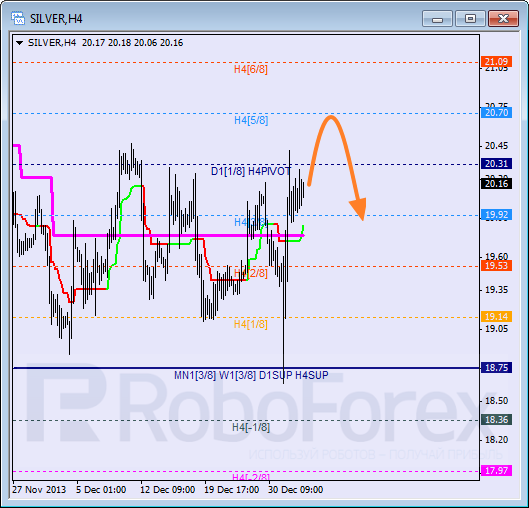
Task: Click the D1[1/8] H4PIVOT label
Action: [x=251, y=171]
